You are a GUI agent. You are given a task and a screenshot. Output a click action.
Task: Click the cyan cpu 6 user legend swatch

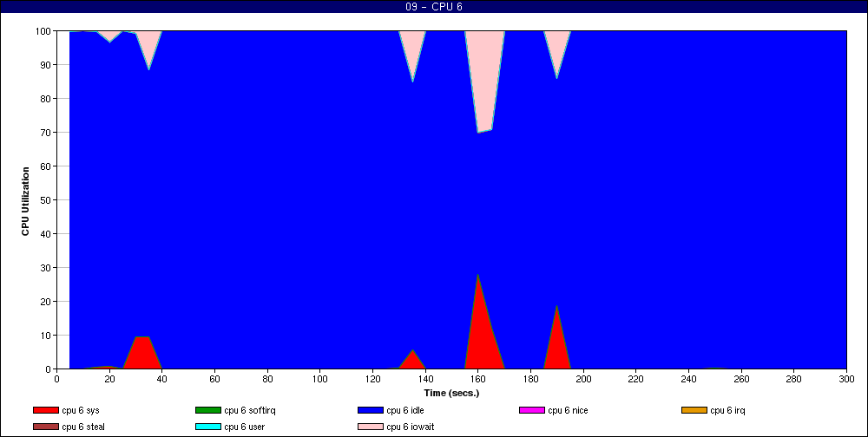208,427
